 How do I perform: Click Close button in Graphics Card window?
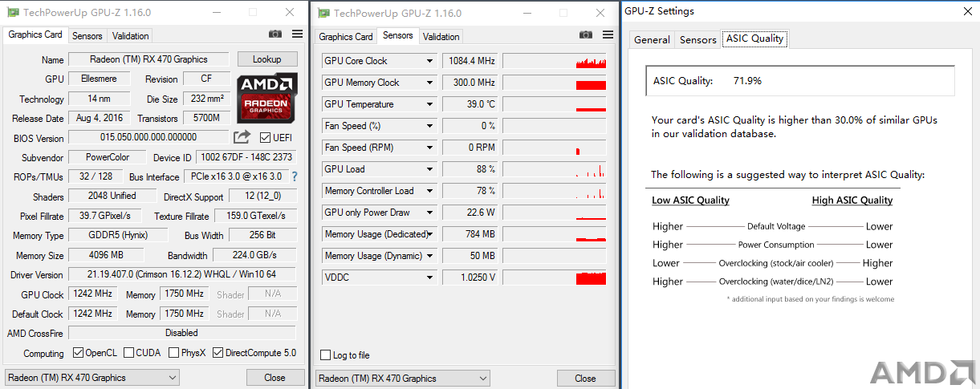[x=274, y=378]
